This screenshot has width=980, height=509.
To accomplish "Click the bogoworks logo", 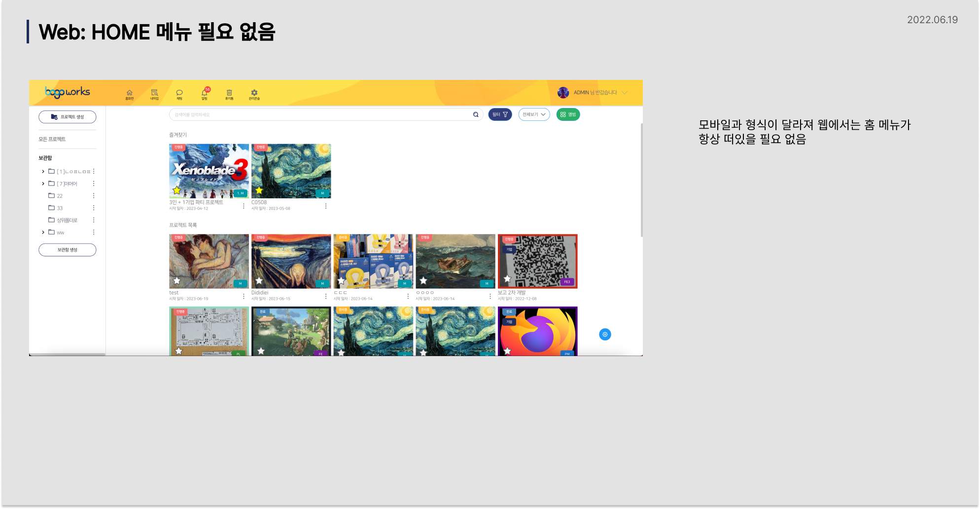I will 68,92.
